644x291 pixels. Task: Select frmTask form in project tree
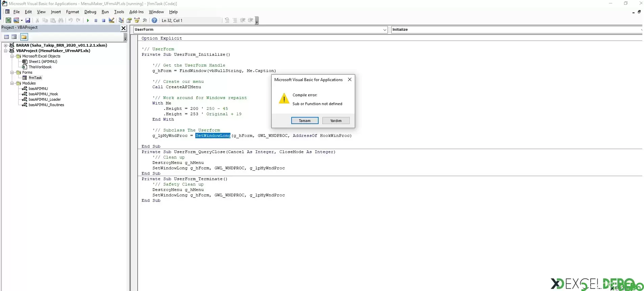point(35,78)
